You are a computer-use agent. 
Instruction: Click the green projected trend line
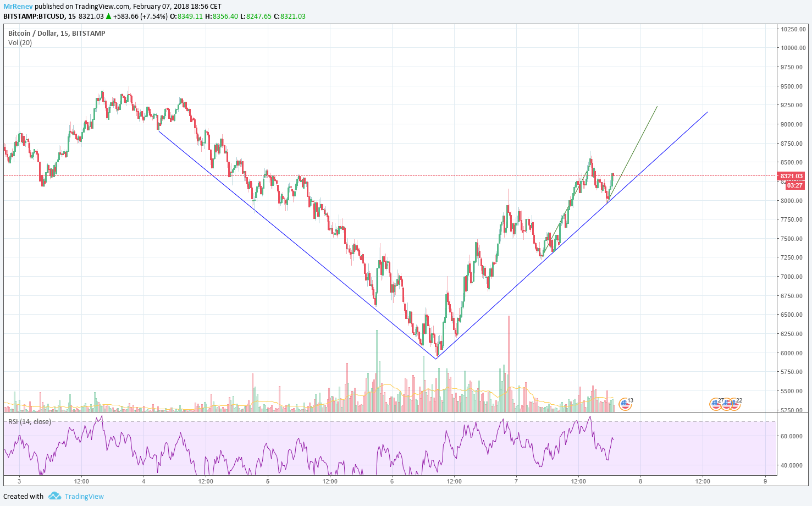632,154
